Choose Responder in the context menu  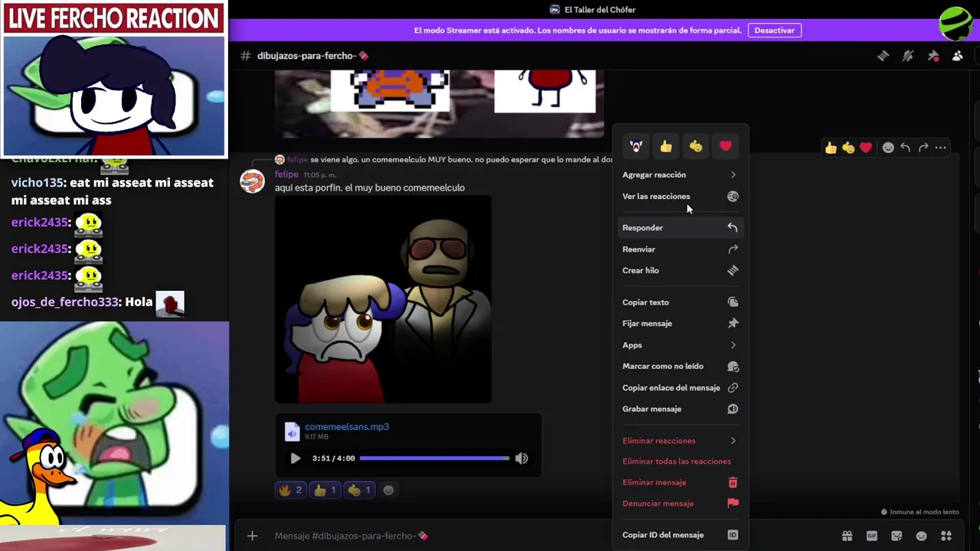(680, 227)
